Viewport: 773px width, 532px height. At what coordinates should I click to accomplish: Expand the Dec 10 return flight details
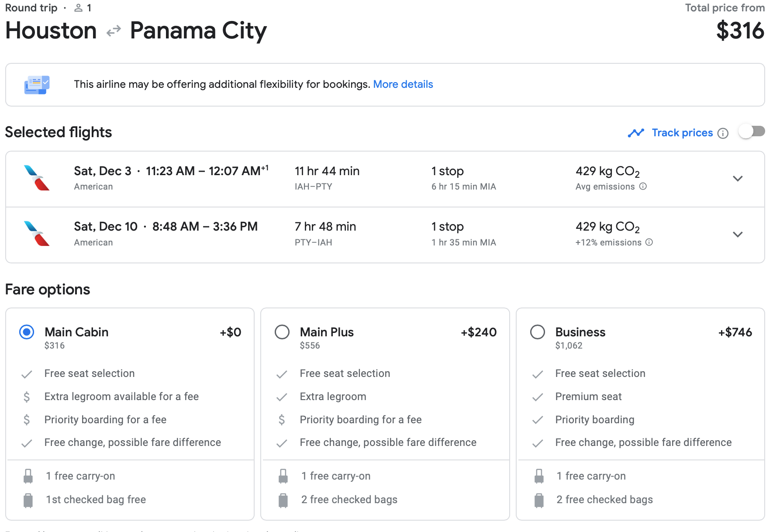738,235
